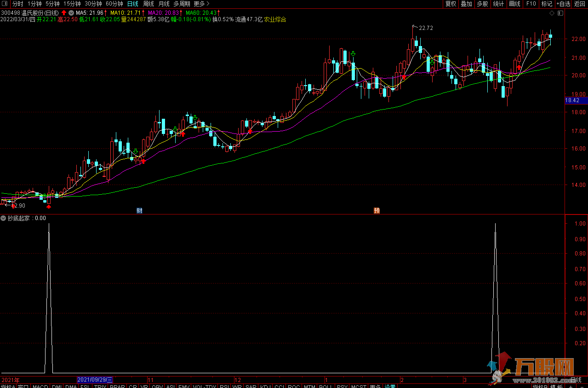588x388 pixels.
Task: Click the red up arrow beside 温氏股份
Action: 63,12
